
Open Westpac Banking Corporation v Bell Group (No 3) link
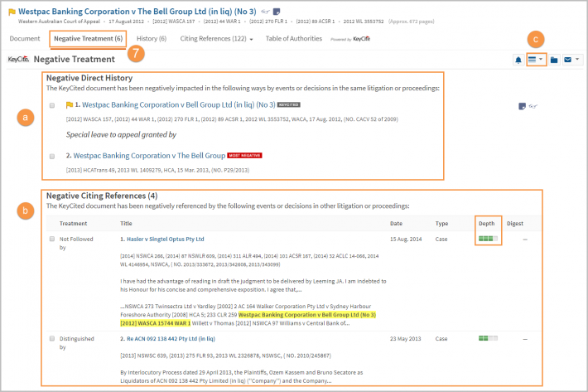click(179, 105)
